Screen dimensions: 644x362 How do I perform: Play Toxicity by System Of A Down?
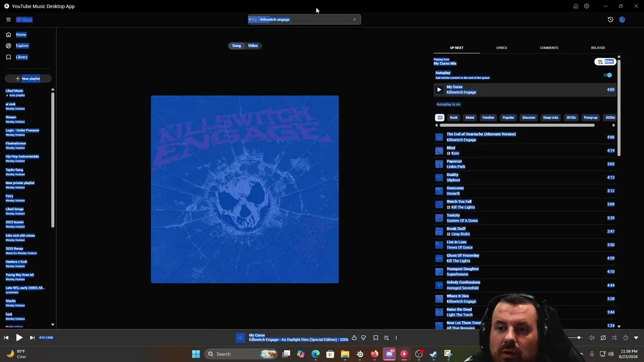point(525,218)
